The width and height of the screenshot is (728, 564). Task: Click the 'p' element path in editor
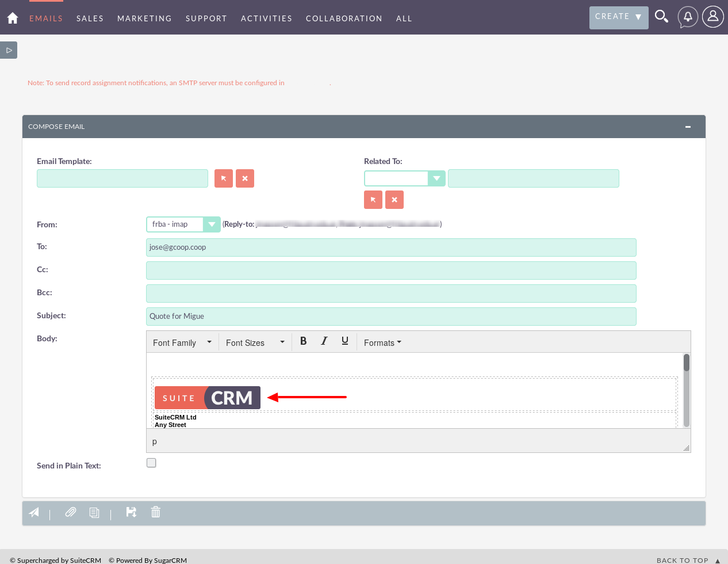[155, 441]
